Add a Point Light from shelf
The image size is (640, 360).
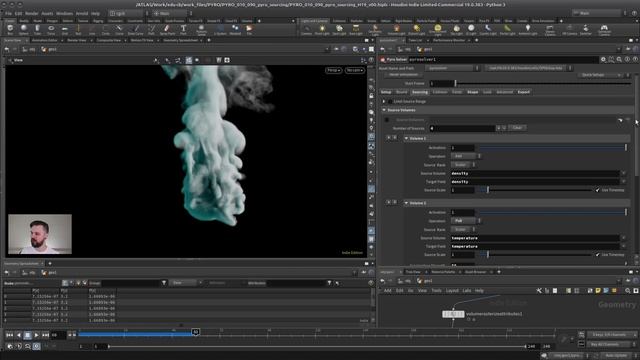(322, 29)
